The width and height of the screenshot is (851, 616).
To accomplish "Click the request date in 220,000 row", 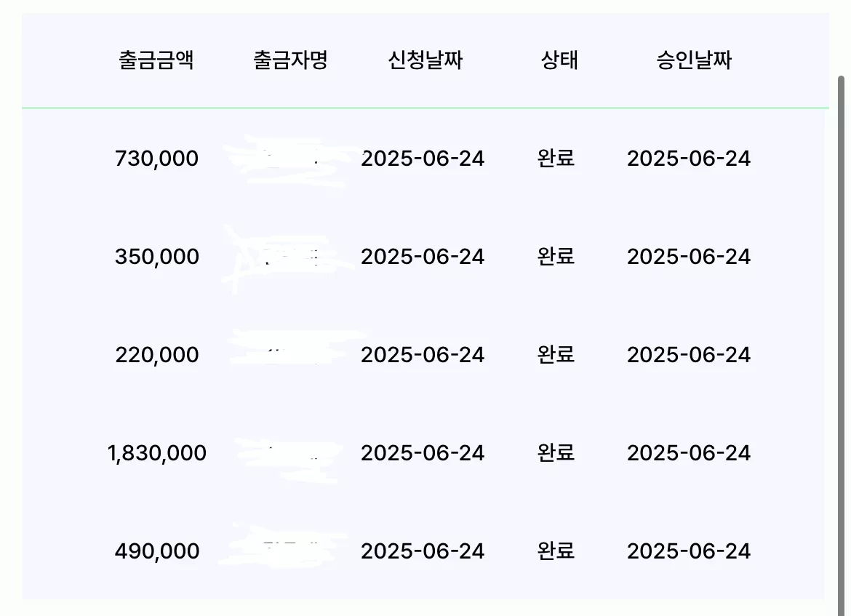I will point(423,355).
